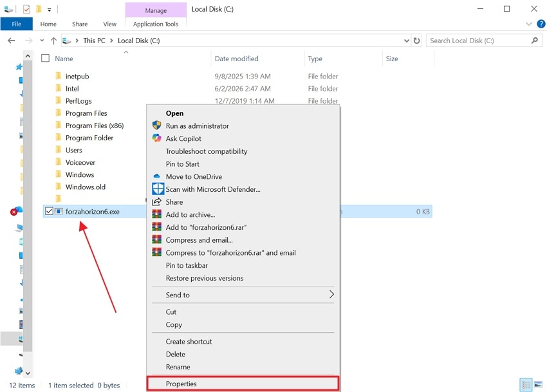
Task: Click the navigation pane scroll down arrow
Action: 28,373
